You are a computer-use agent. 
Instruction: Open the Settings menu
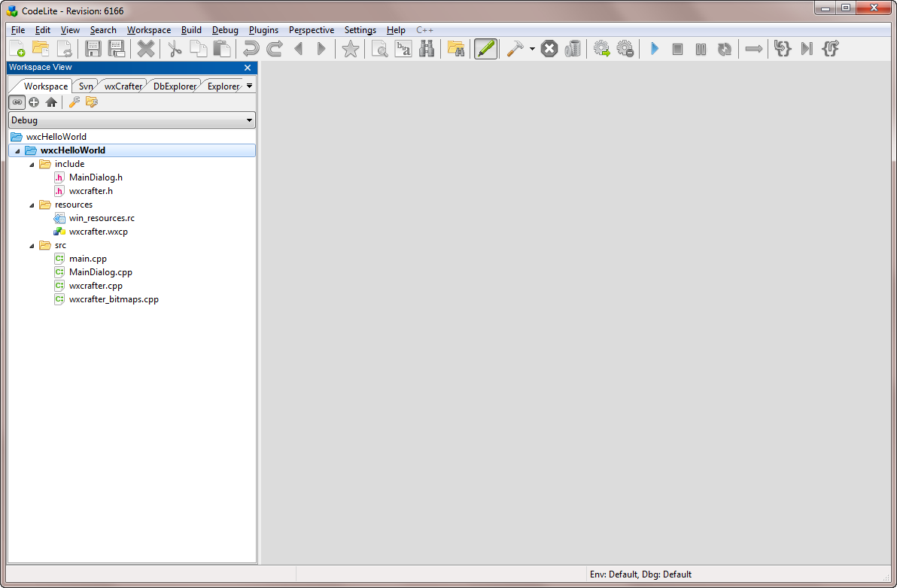point(360,30)
